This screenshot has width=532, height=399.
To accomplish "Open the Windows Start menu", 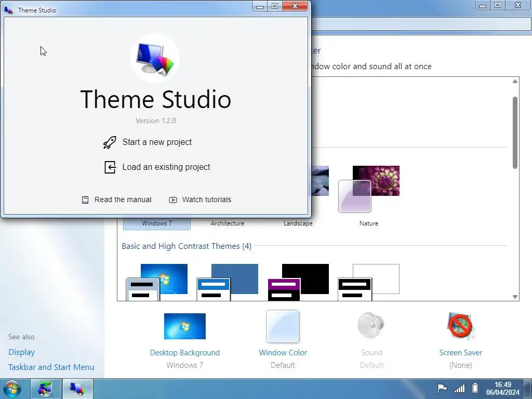I will (x=12, y=389).
